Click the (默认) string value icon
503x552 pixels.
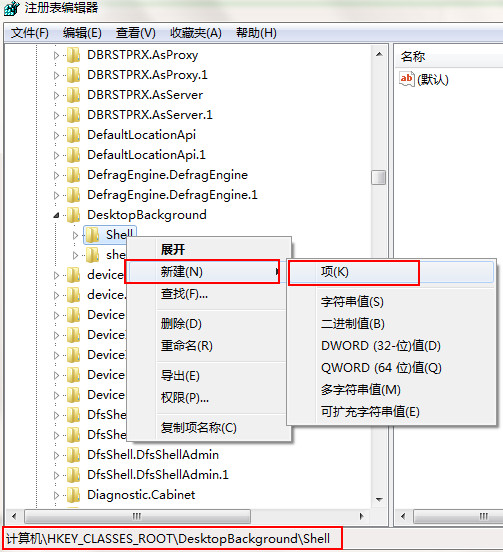coord(407,79)
